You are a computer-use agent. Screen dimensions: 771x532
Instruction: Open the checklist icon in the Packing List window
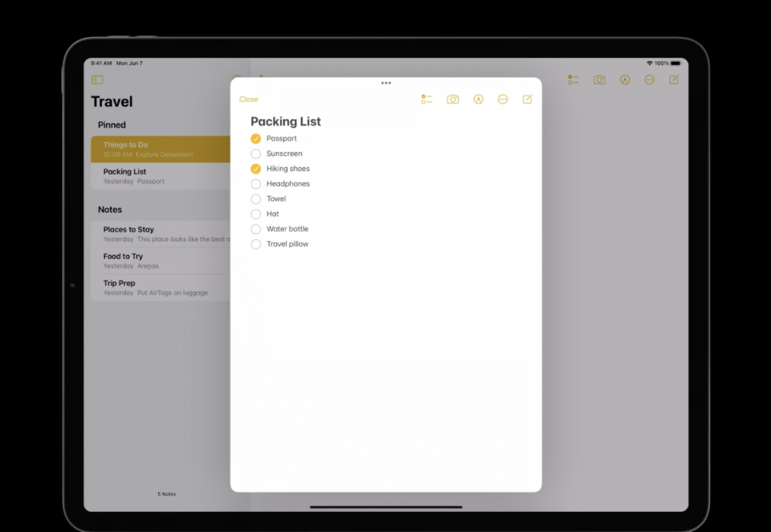point(426,99)
